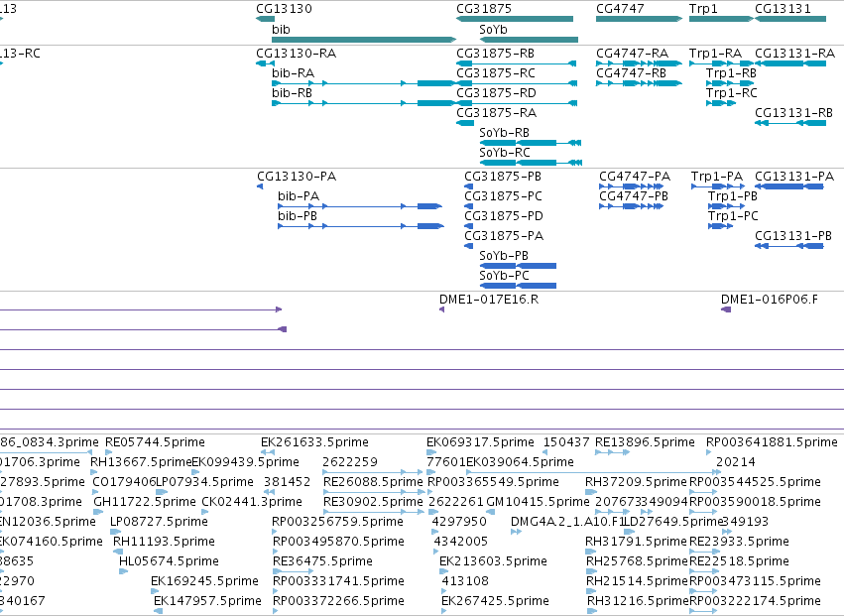Click transcript CG31875-RA
This screenshot has height=616, width=844.
click(x=465, y=123)
